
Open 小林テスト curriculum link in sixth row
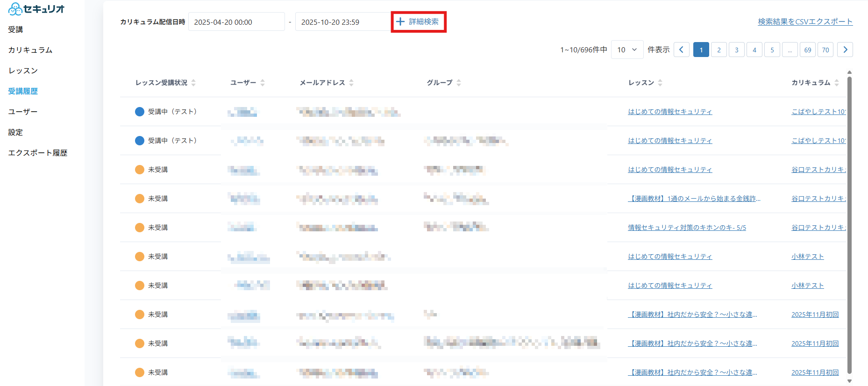pyautogui.click(x=808, y=257)
